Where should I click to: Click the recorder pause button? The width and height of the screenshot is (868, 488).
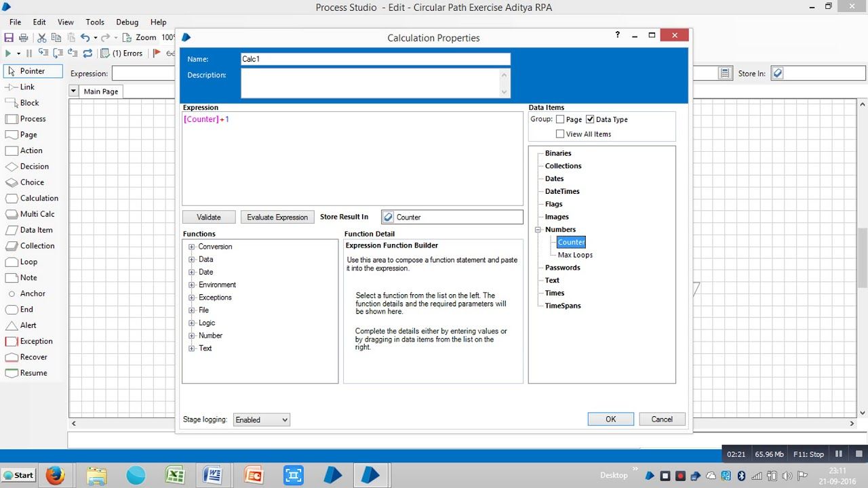pos(839,454)
